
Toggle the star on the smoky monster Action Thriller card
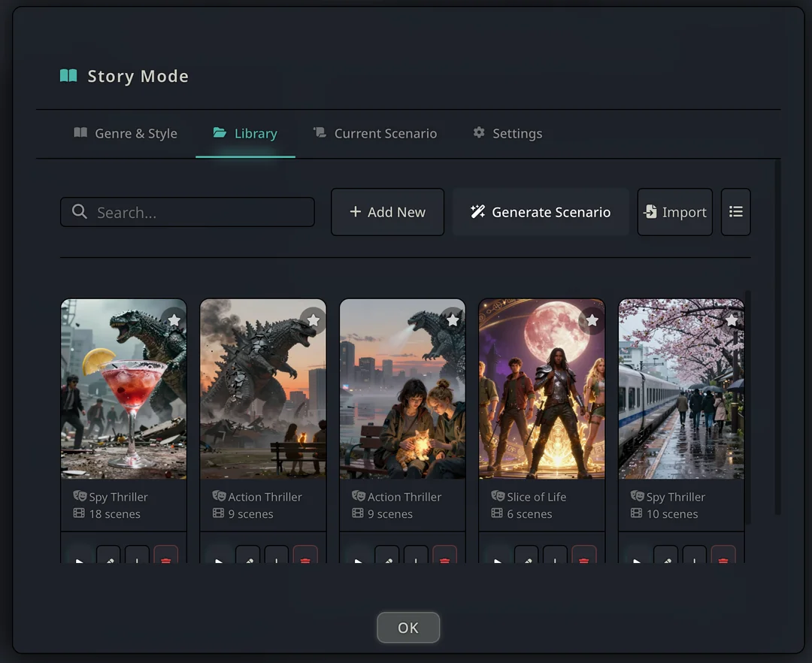(314, 320)
